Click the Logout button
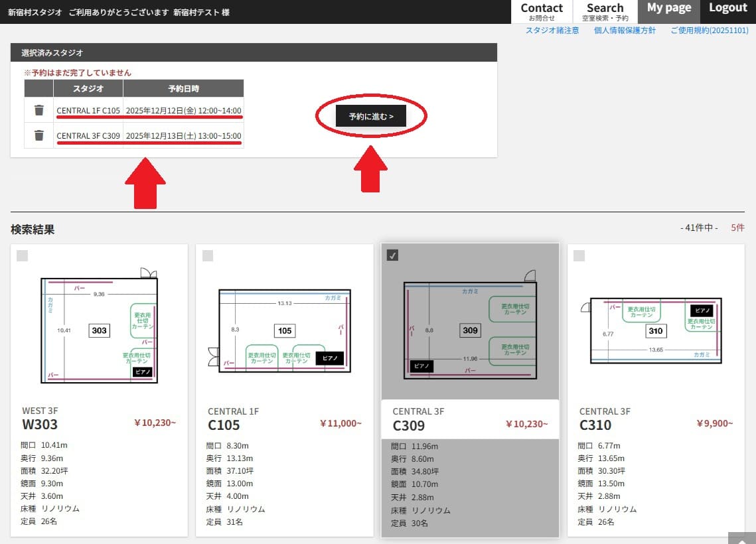The height and width of the screenshot is (544, 756). (727, 9)
